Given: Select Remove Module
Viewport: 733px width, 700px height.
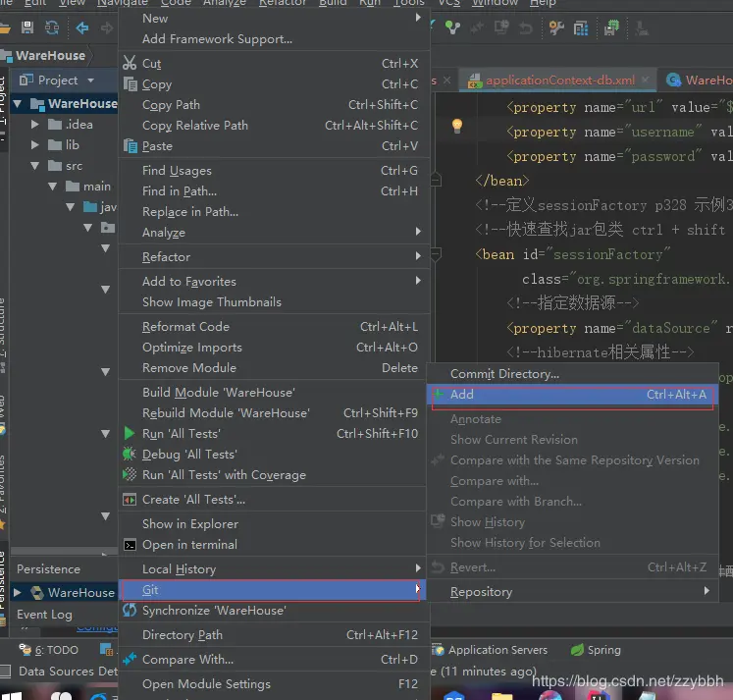Looking at the screenshot, I should pos(275,368).
